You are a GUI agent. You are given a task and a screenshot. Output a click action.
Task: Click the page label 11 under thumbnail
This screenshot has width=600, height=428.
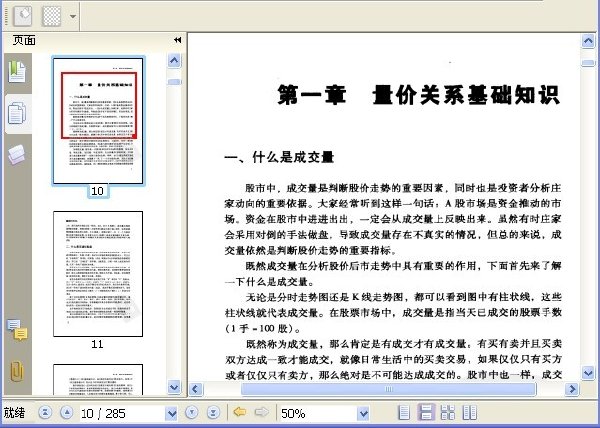98,344
